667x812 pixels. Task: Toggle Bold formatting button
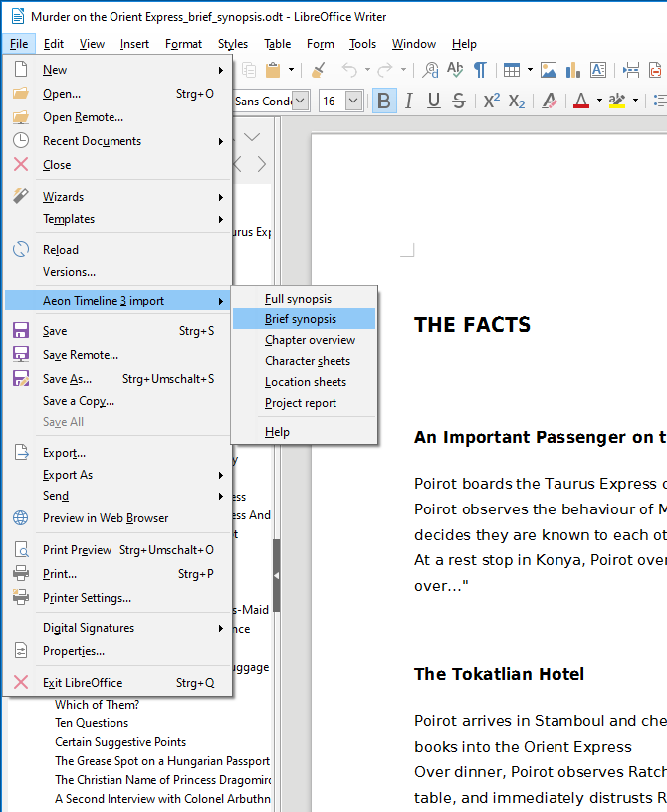pyautogui.click(x=384, y=101)
